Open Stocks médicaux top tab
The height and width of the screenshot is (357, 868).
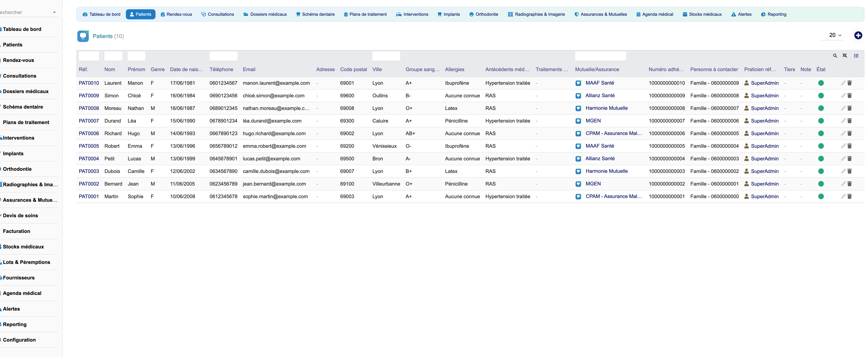click(x=702, y=14)
